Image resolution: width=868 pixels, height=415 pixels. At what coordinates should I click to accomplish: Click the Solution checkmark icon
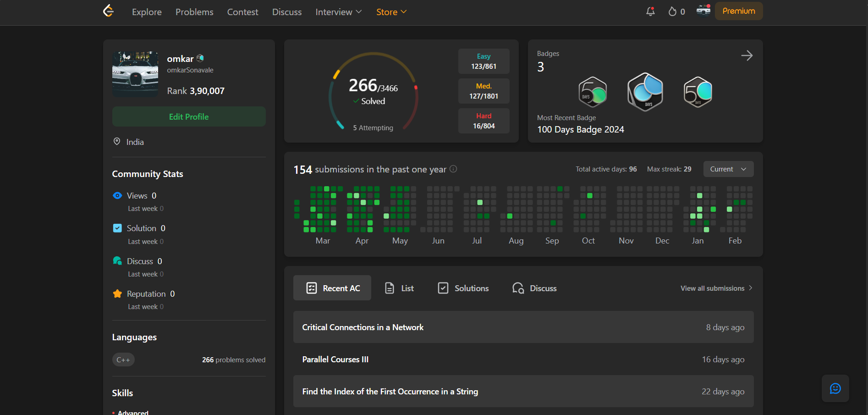pyautogui.click(x=117, y=228)
